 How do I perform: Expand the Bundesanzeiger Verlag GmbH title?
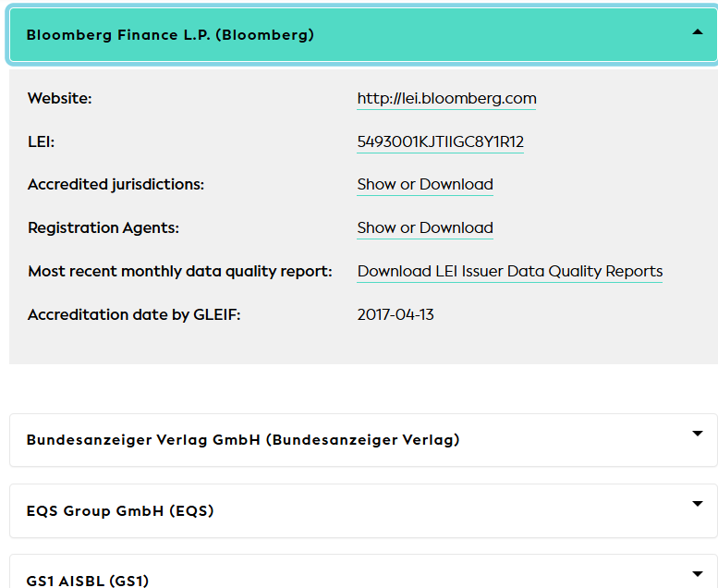point(243,440)
